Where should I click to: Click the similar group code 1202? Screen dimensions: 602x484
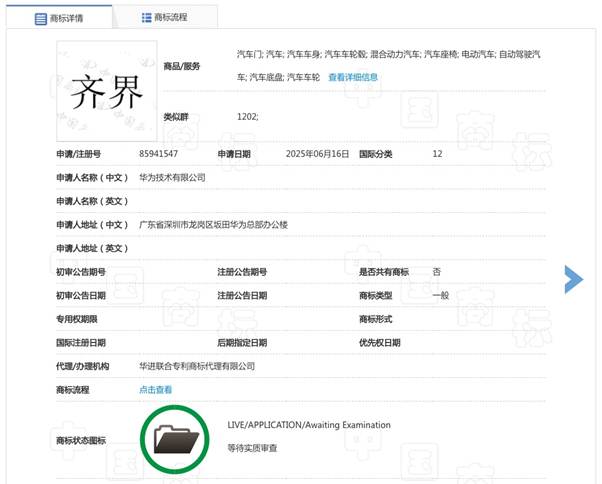click(x=247, y=117)
